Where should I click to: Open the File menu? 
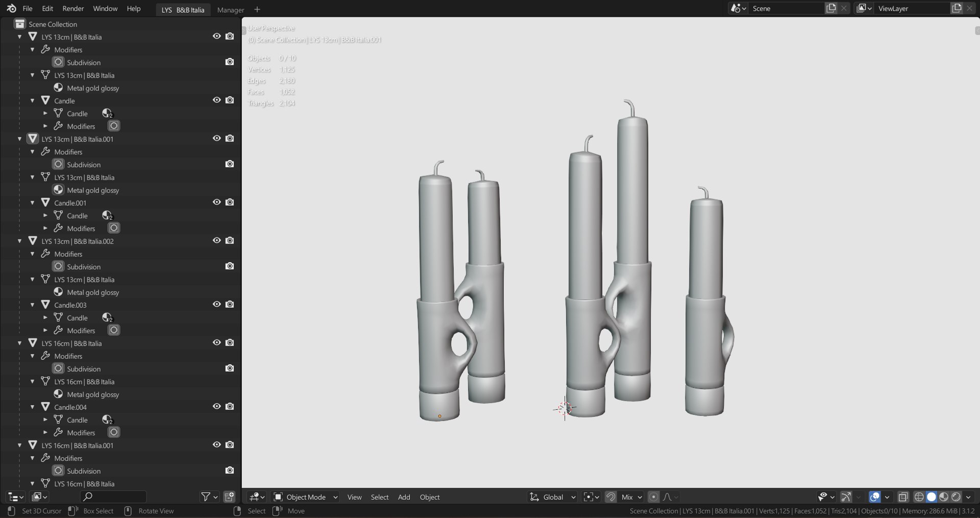tap(28, 9)
